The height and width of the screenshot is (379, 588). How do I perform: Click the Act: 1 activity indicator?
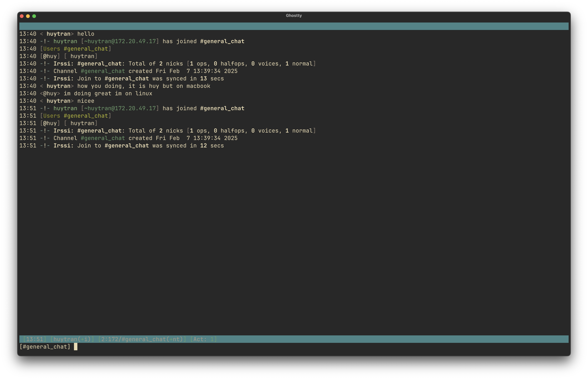click(203, 339)
